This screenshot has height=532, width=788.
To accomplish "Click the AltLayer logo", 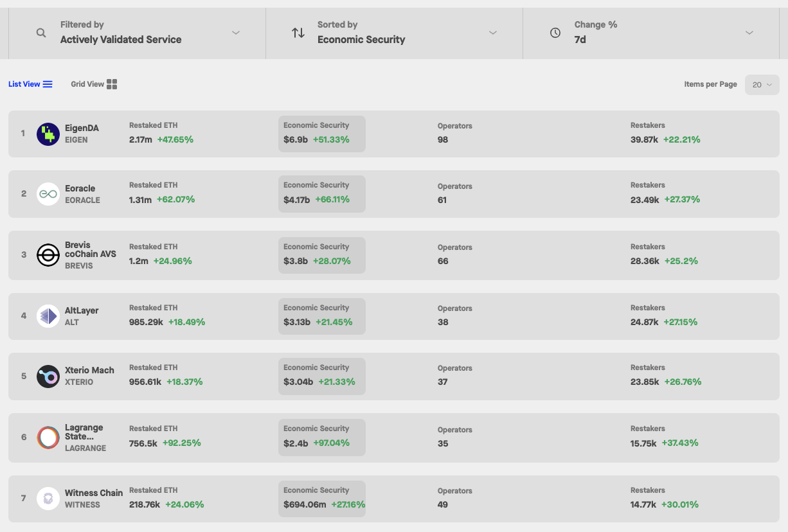I will (48, 316).
